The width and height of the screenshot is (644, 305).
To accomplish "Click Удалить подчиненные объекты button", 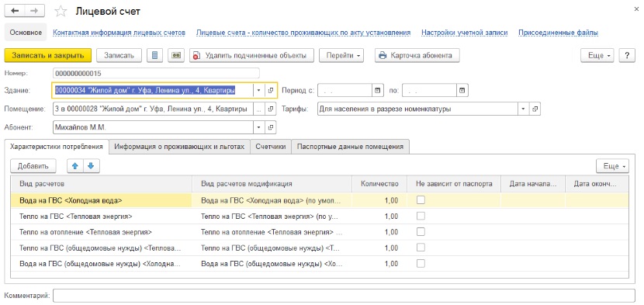I will [x=251, y=56].
